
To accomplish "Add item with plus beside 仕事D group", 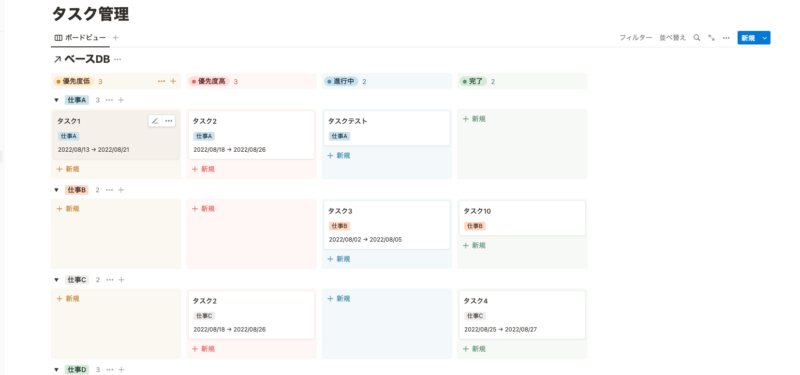I will pyautogui.click(x=121, y=369).
